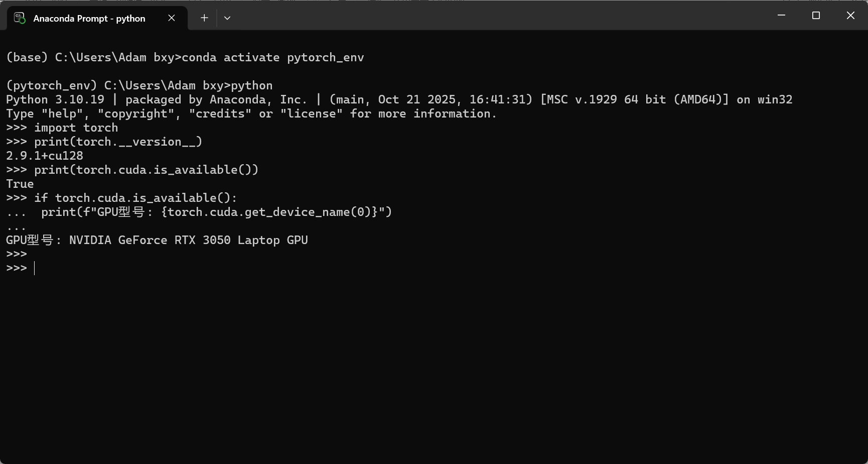Screen dimensions: 868x464
Task: Click the NVIDIA GeForce RTX 3050 output line
Action: click(x=157, y=240)
